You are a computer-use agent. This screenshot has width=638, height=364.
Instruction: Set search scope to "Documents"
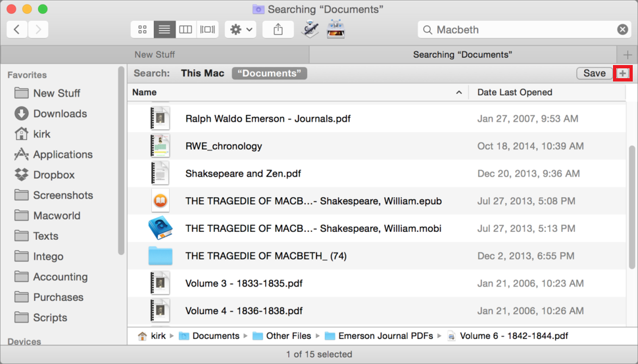click(x=270, y=73)
